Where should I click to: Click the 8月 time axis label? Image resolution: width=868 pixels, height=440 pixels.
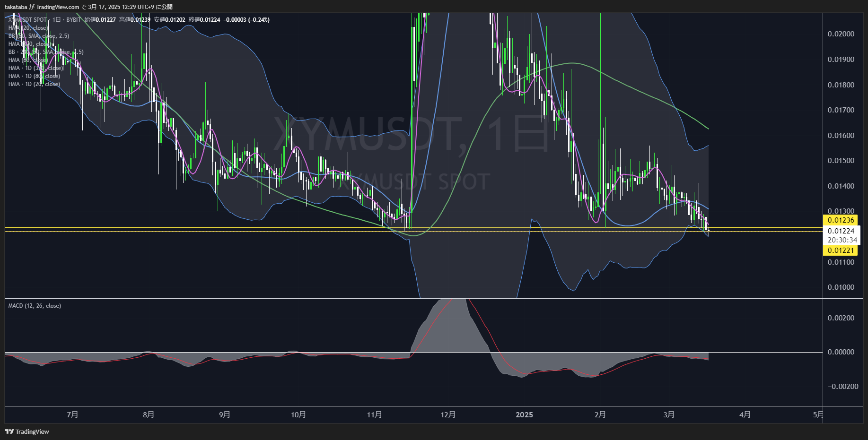[x=149, y=414]
